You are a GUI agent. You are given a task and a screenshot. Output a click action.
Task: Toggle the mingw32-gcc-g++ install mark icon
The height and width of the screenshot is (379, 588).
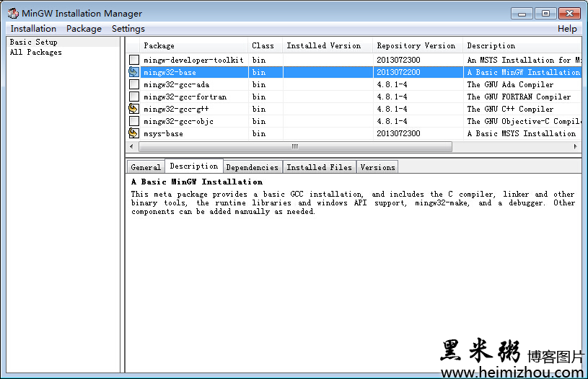pos(133,109)
